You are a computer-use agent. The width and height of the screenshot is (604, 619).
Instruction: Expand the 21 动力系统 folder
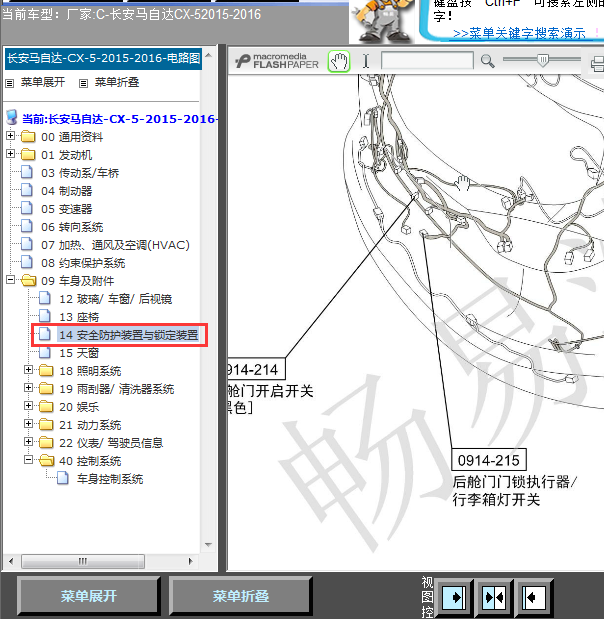[x=28, y=424]
